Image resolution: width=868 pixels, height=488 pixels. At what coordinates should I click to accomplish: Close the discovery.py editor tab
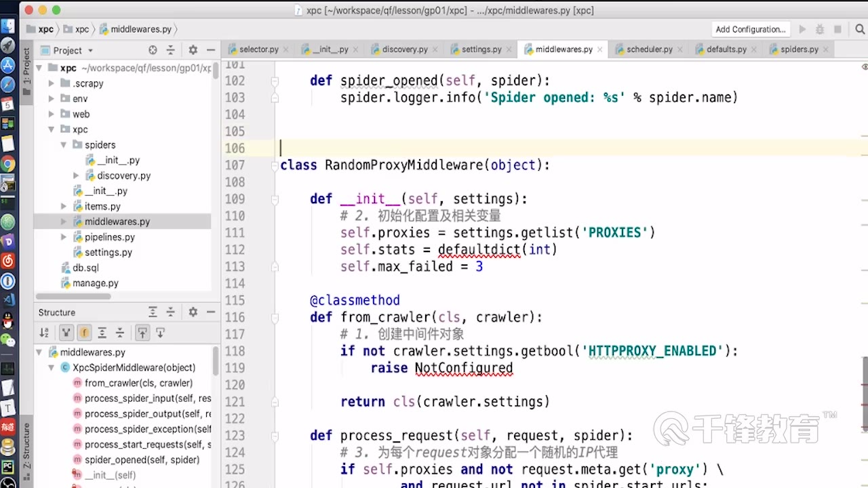(x=436, y=49)
